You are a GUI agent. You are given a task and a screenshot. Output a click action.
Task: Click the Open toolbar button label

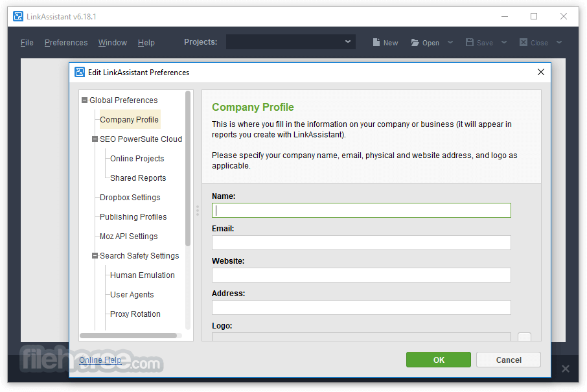click(x=430, y=43)
